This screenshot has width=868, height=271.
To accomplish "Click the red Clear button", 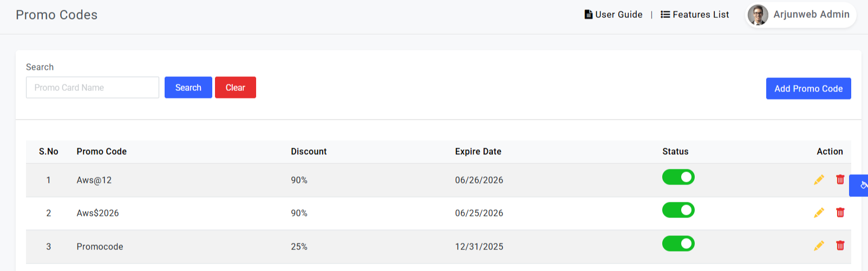I will 235,88.
